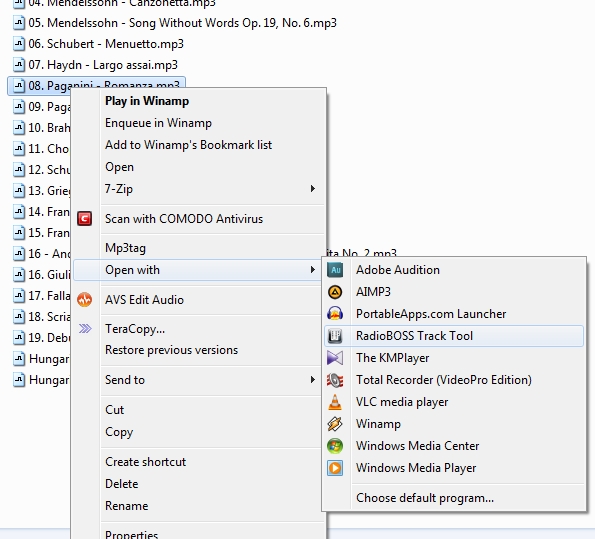This screenshot has width=595, height=539.
Task: Select Cut from context menu
Action: click(x=114, y=410)
